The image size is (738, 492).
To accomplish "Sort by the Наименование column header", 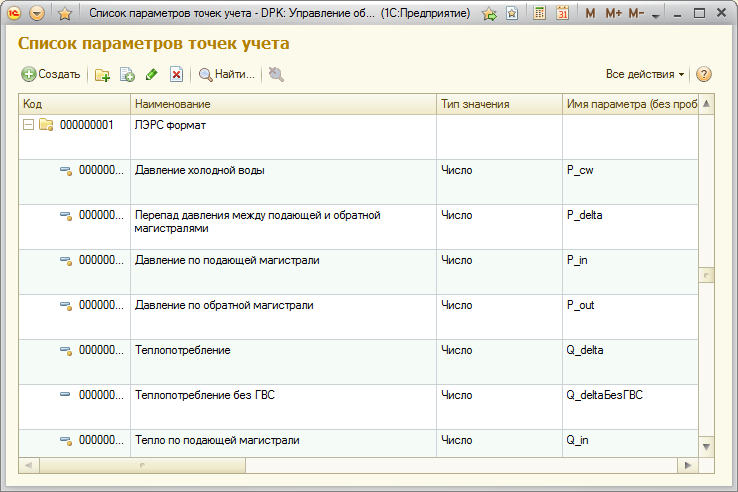I will click(283, 104).
